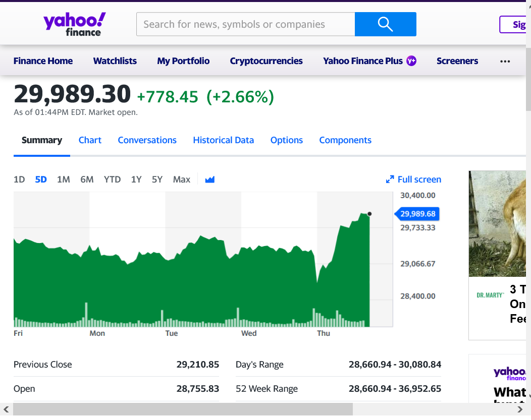Click the index price 29,989.30

(72, 94)
